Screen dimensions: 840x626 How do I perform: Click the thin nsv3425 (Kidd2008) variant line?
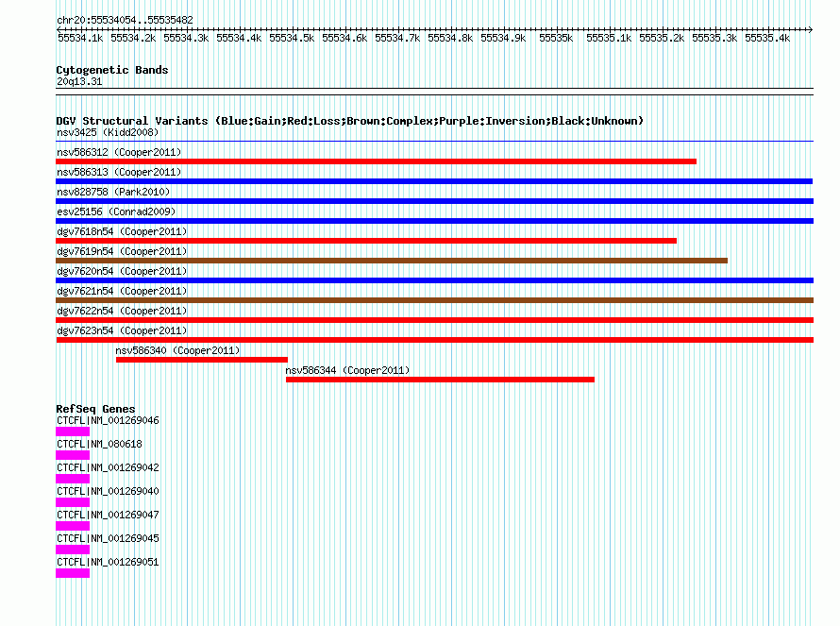(x=434, y=142)
